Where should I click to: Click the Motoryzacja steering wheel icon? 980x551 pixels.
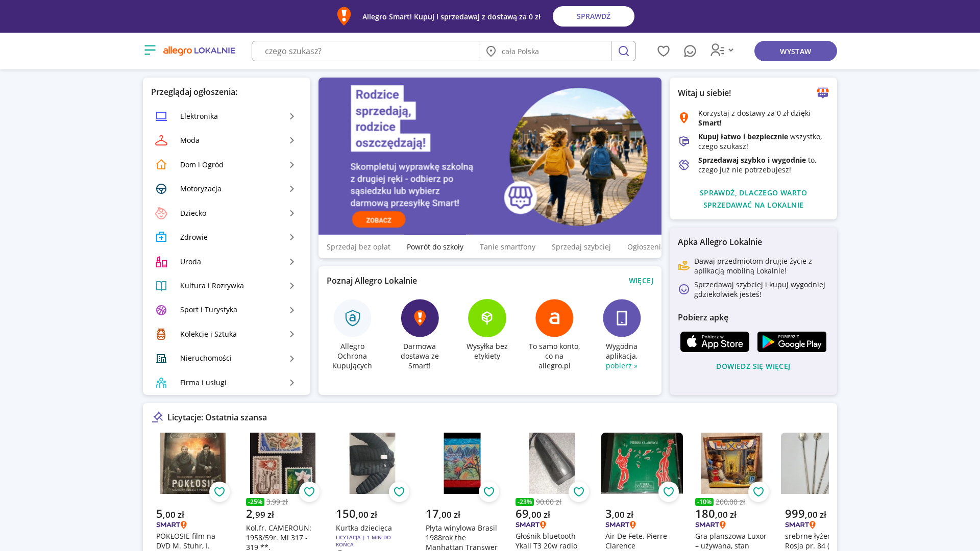point(161,189)
